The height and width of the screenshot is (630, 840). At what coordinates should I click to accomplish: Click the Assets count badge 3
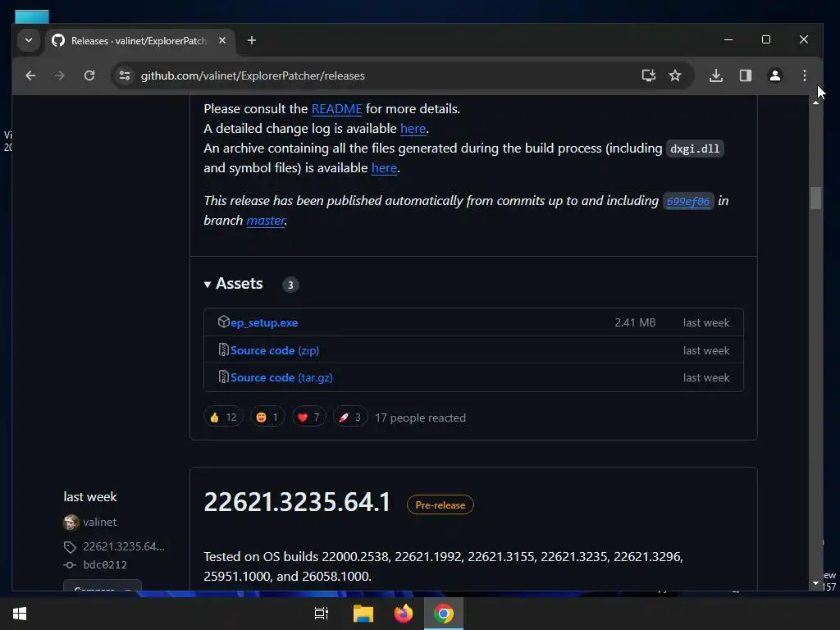[290, 285]
